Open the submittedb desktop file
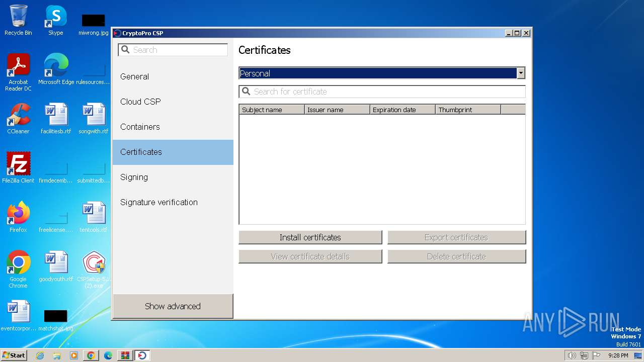The height and width of the screenshot is (362, 644). (x=94, y=171)
